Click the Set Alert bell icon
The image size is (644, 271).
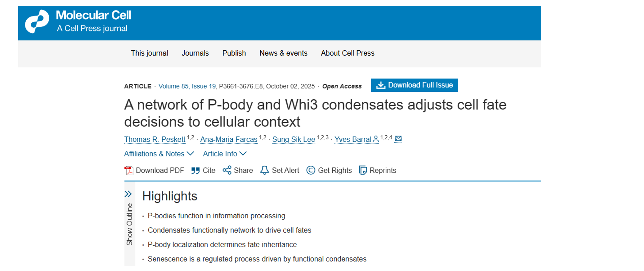pos(264,170)
